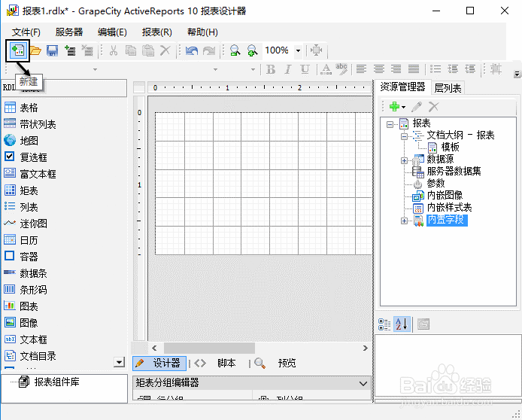522x420 pixels.
Task: Collapse the 报表 root tree node
Action: (390, 124)
